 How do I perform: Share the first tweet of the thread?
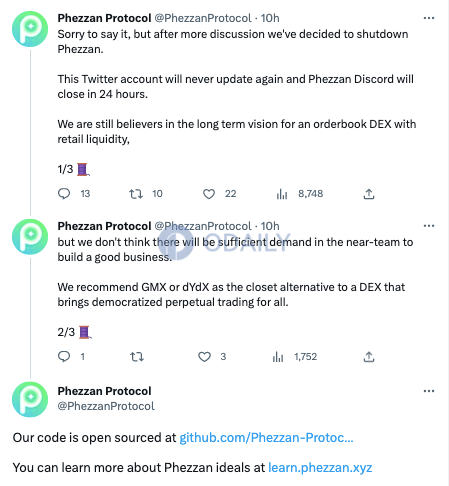[369, 194]
